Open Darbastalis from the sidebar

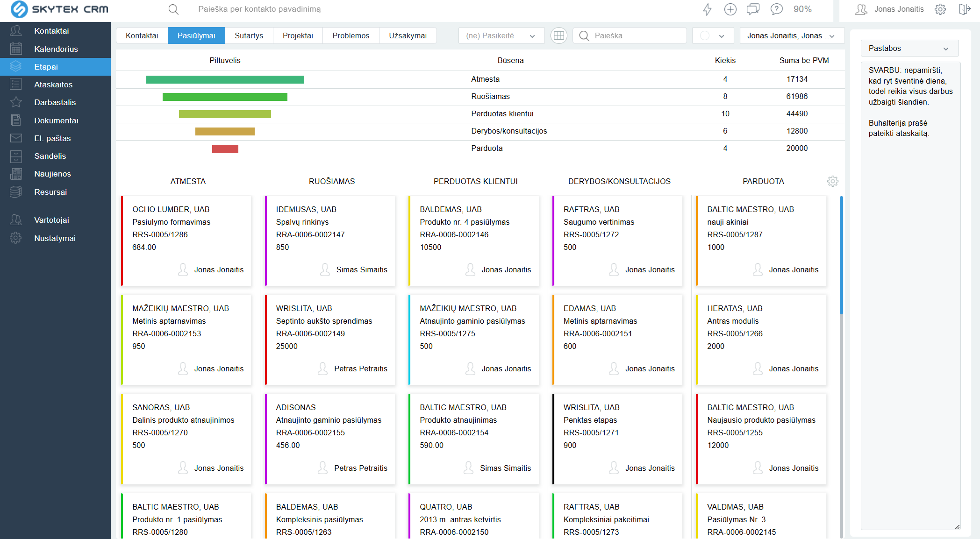(x=55, y=102)
